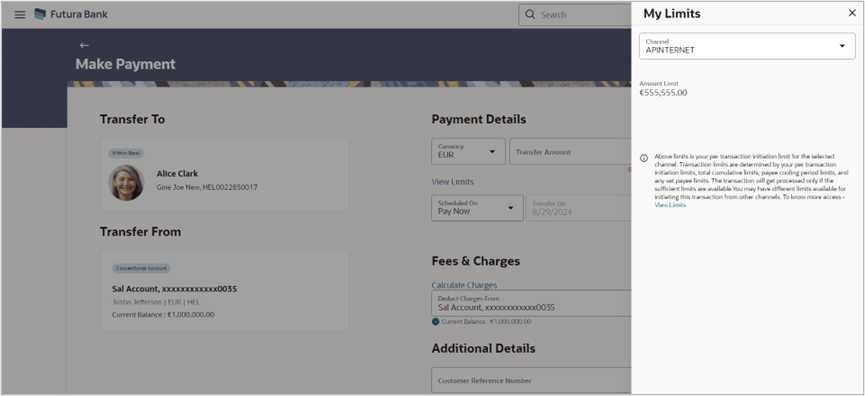865x396 pixels.
Task: Click the Futura Bank logo
Action: (71, 14)
